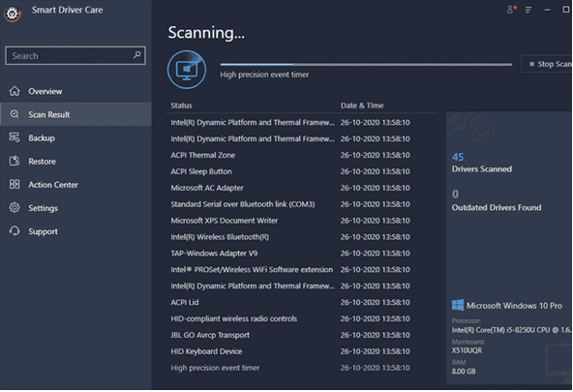Click the Overview home icon
The height and width of the screenshot is (392, 573).
[x=15, y=91]
